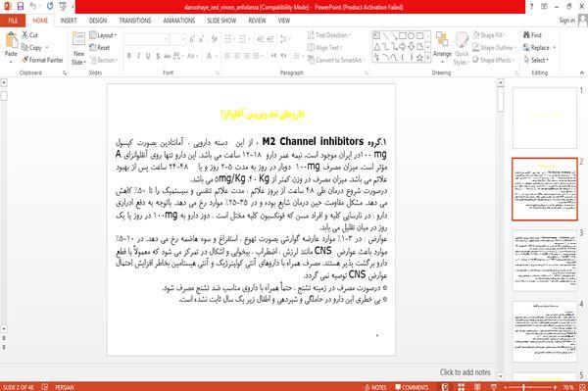The height and width of the screenshot is (391, 588).
Task: Select slide 3 thumbnail
Action: click(545, 260)
